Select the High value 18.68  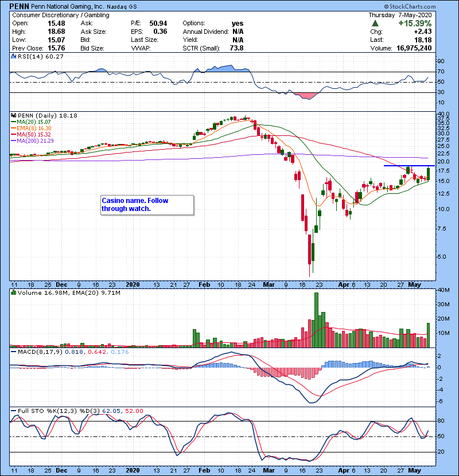[56, 32]
